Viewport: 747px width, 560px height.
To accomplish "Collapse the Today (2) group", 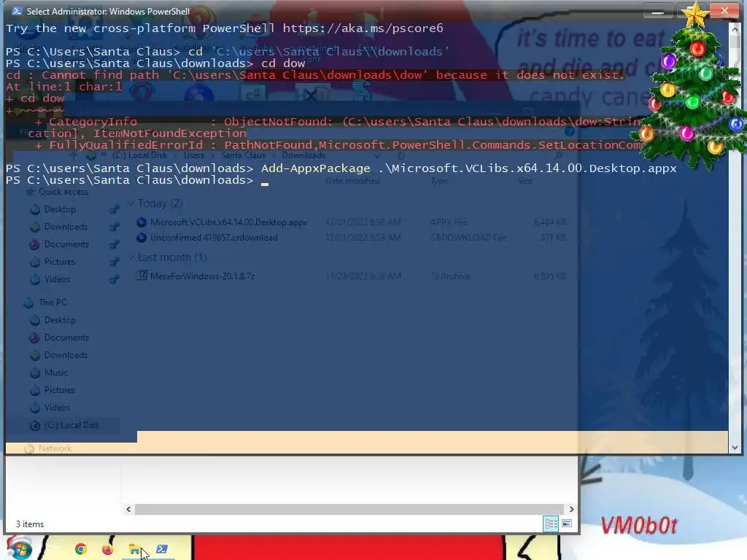I will (x=131, y=203).
